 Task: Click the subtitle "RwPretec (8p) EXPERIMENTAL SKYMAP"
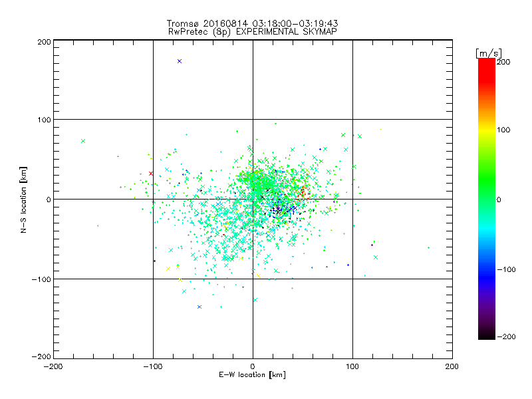[x=253, y=32]
